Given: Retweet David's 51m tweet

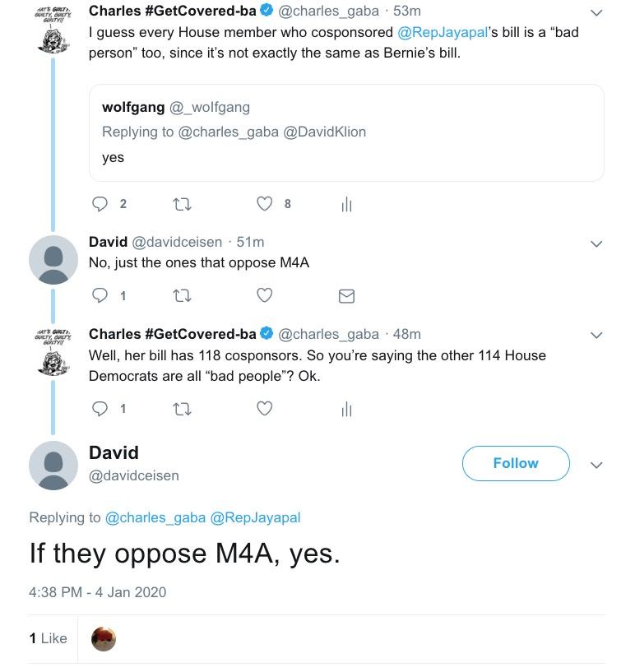Looking at the screenshot, I should click(x=182, y=295).
